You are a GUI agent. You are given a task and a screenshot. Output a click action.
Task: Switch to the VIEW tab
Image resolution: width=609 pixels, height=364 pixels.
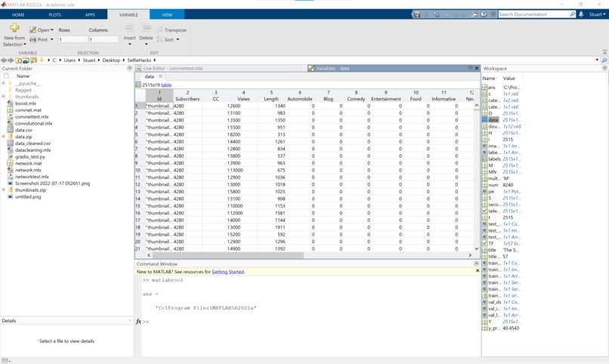click(167, 15)
